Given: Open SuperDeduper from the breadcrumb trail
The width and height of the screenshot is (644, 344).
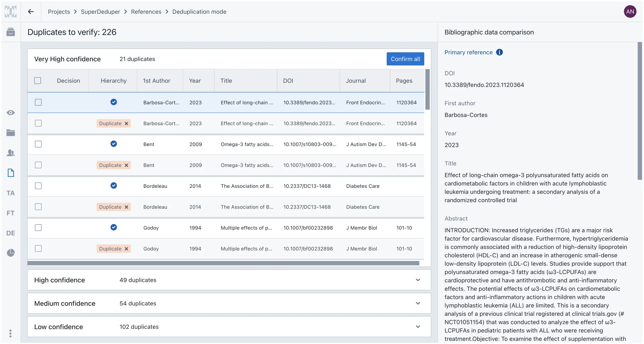Looking at the screenshot, I should [x=101, y=12].
